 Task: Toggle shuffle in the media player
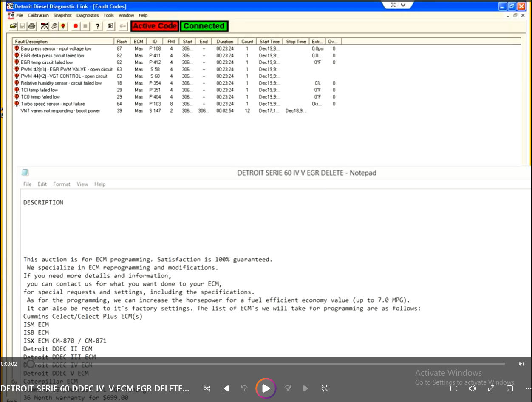click(207, 388)
